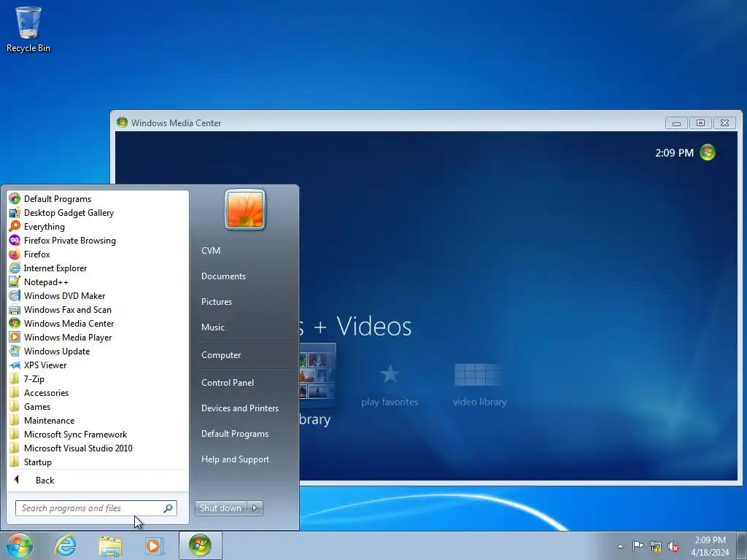
Task: Click the Shut down button
Action: 221,508
